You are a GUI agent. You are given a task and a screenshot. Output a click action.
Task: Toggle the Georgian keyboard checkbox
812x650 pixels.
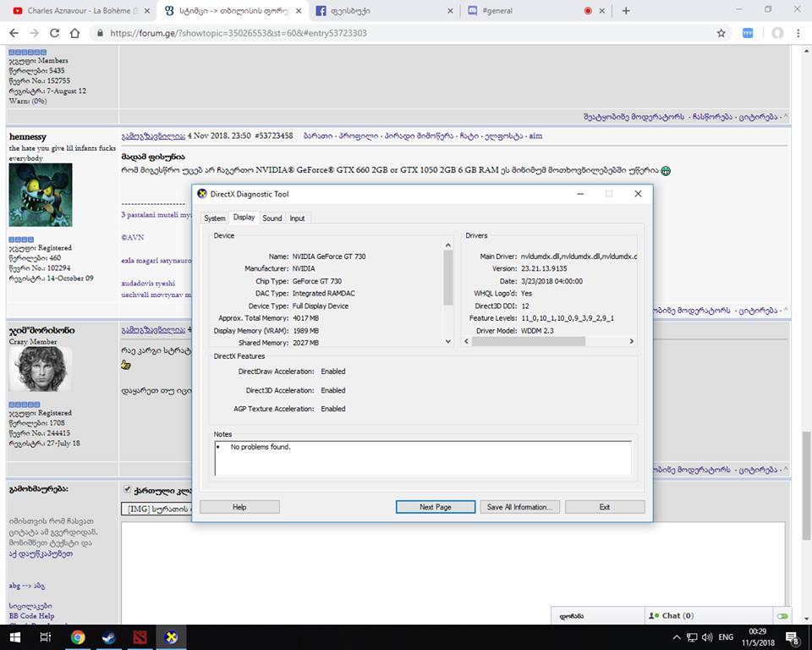(x=127, y=489)
